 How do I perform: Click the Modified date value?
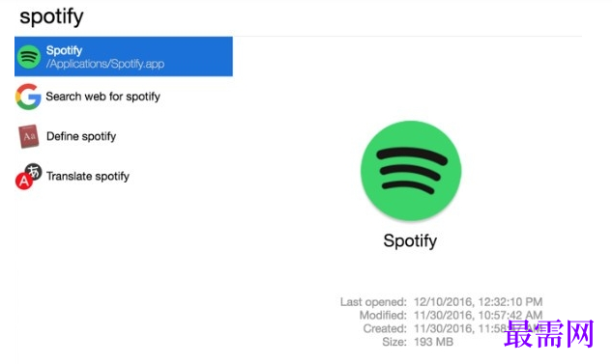click(x=479, y=315)
